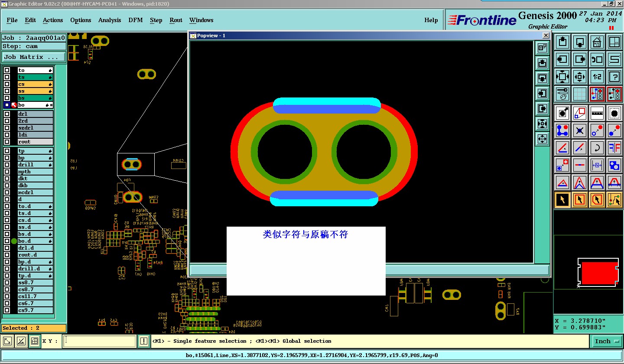Select the szdrl layer name row
The height and width of the screenshot is (364, 624).
pos(35,128)
